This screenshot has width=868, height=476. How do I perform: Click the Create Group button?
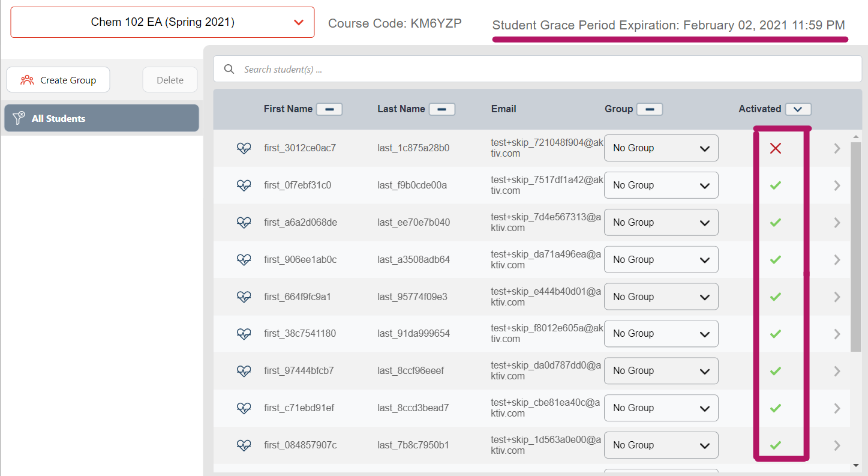(x=58, y=79)
